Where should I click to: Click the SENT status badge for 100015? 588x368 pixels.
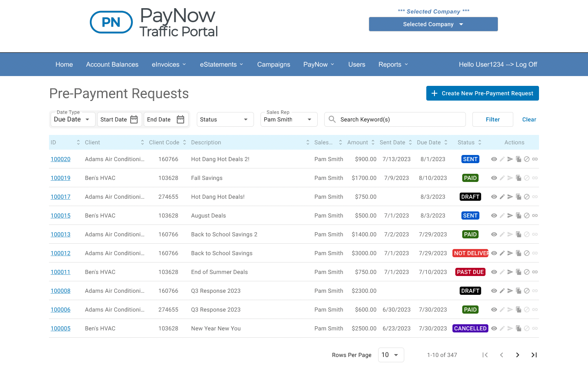click(470, 215)
